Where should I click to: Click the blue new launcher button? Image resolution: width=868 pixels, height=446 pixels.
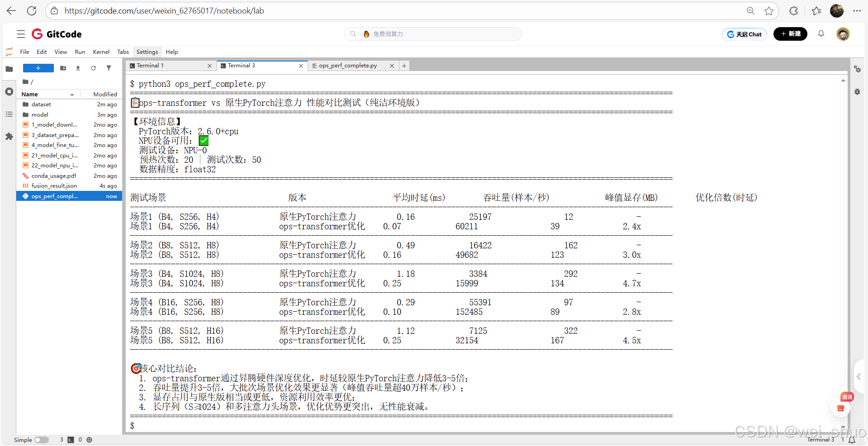(x=38, y=68)
